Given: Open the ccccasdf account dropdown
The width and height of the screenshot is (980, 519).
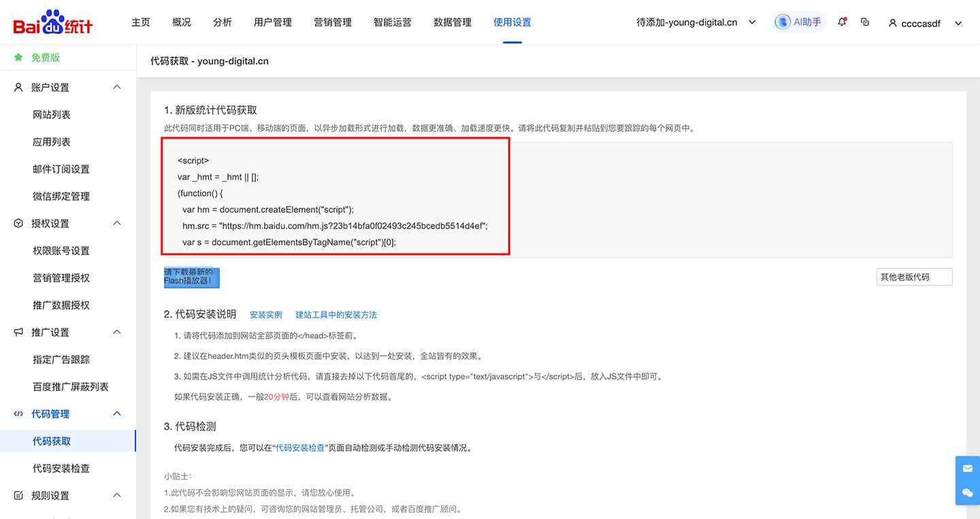Looking at the screenshot, I should click(926, 23).
